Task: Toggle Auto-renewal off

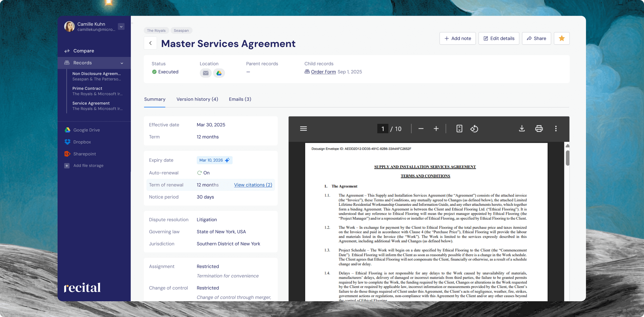Action: point(204,173)
